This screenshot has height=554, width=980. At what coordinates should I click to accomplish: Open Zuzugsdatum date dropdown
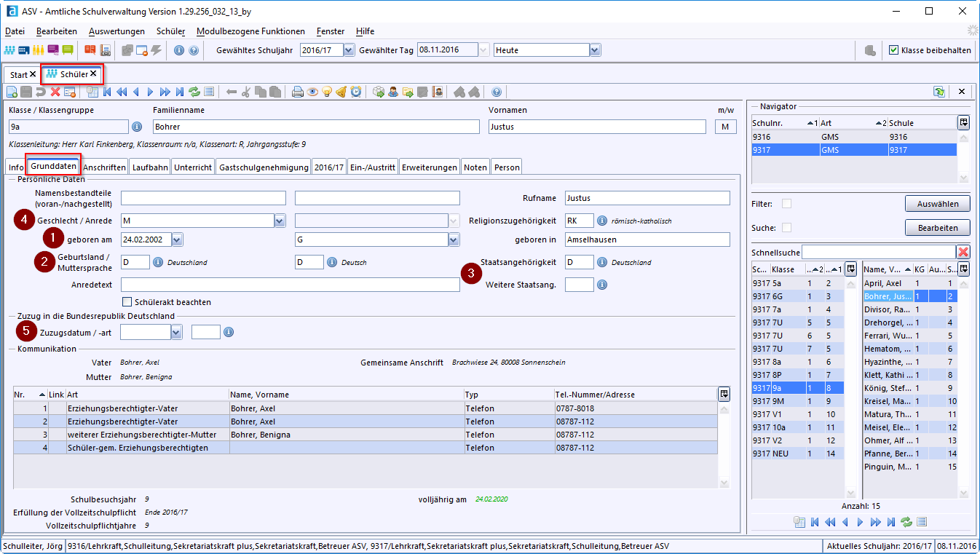[176, 332]
